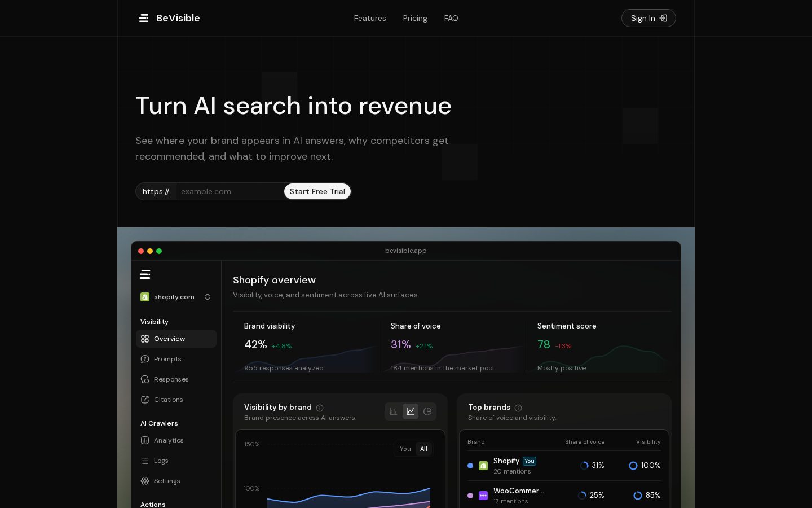812x508 pixels.
Task: Open Analytics under AI Crawlers
Action: [x=176, y=440]
